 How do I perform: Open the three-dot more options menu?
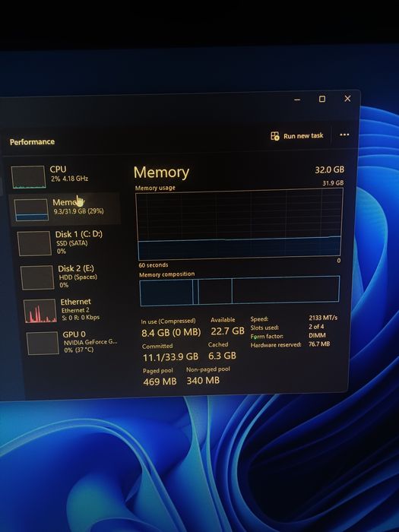point(344,135)
